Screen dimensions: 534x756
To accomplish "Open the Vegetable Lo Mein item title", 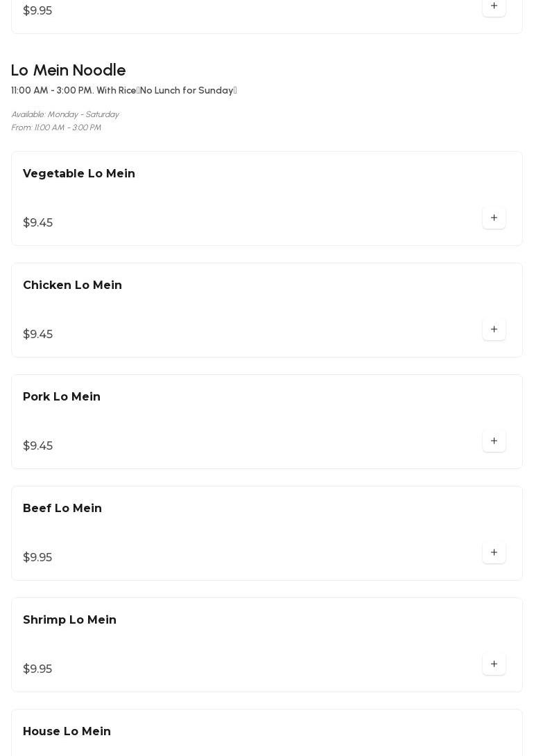I will coord(79,174).
